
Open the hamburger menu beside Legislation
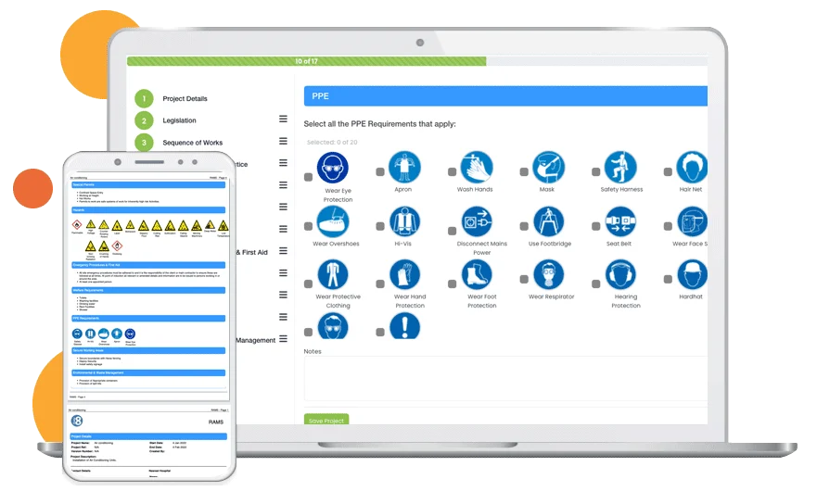point(283,120)
